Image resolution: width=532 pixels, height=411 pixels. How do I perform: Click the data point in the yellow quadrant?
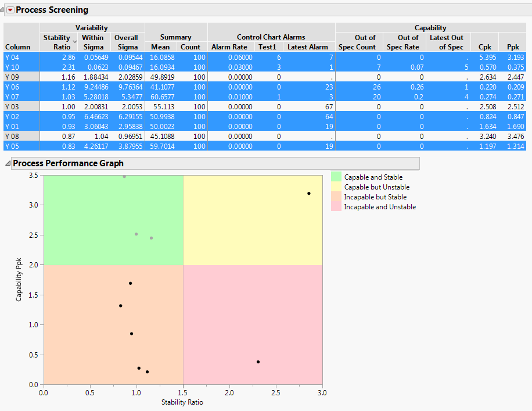(308, 193)
